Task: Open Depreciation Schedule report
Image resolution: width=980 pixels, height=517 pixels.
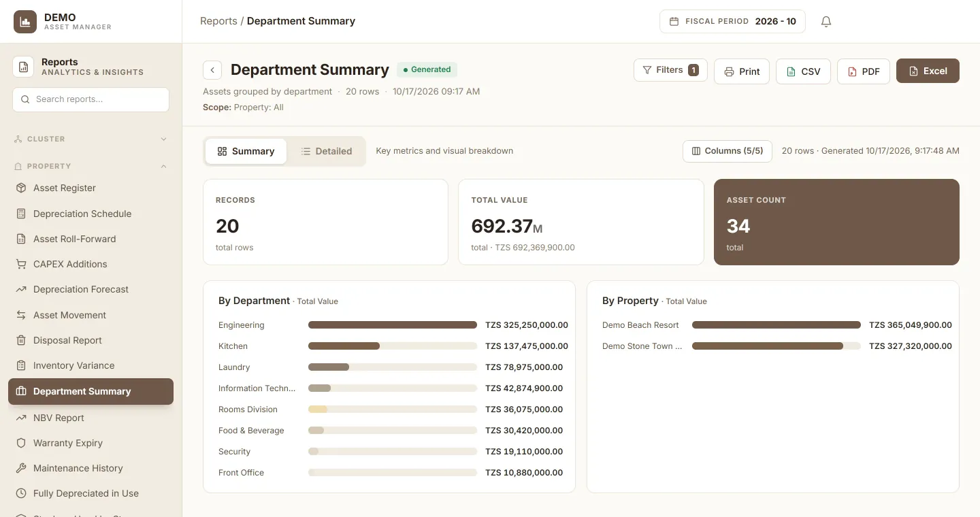Action: pyautogui.click(x=91, y=214)
